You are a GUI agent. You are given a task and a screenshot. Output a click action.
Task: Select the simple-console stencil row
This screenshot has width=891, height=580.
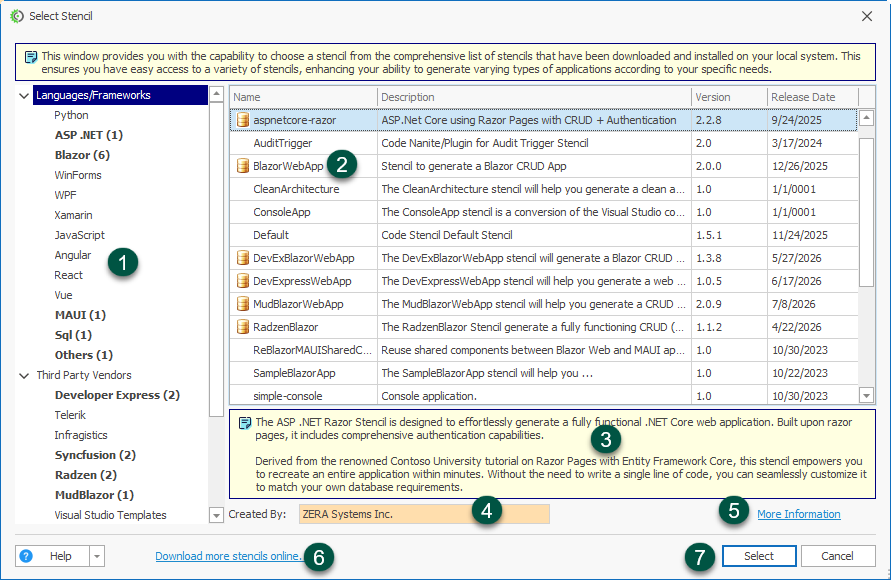pyautogui.click(x=544, y=396)
